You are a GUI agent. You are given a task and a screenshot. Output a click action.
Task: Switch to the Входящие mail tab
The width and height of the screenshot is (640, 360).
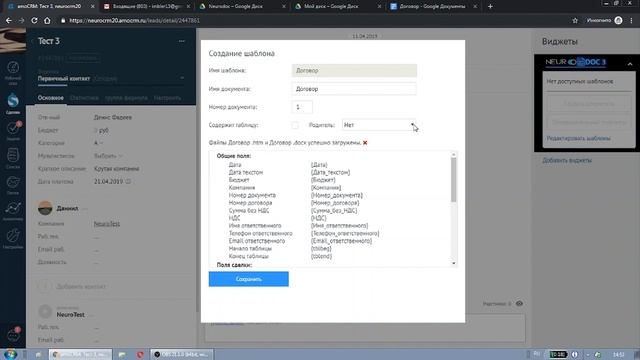(x=146, y=6)
